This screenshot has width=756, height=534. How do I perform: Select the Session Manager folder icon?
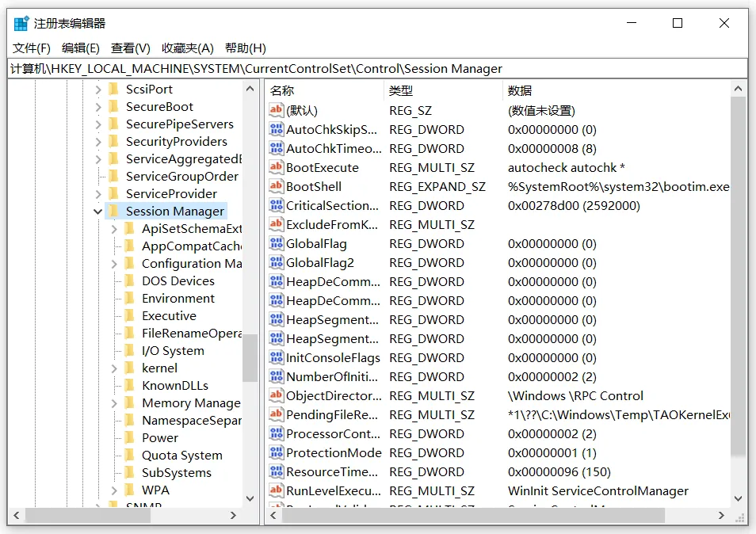pos(114,211)
